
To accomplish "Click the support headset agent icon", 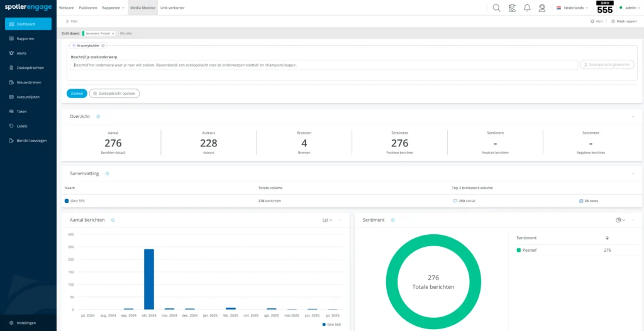I will (x=541, y=8).
